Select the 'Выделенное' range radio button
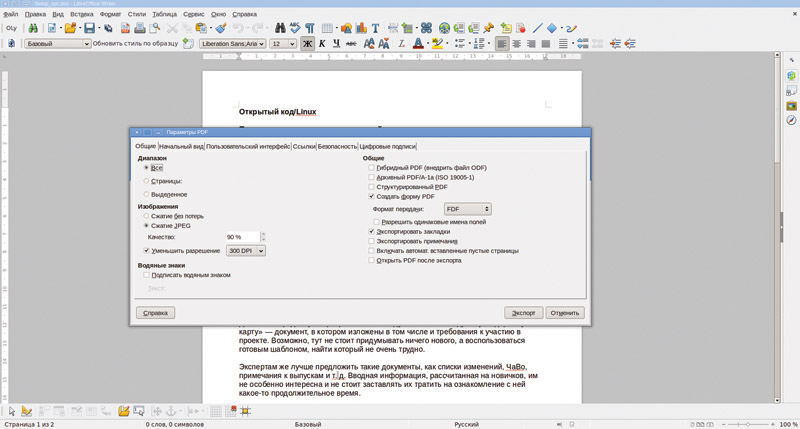800x429 pixels. point(146,194)
